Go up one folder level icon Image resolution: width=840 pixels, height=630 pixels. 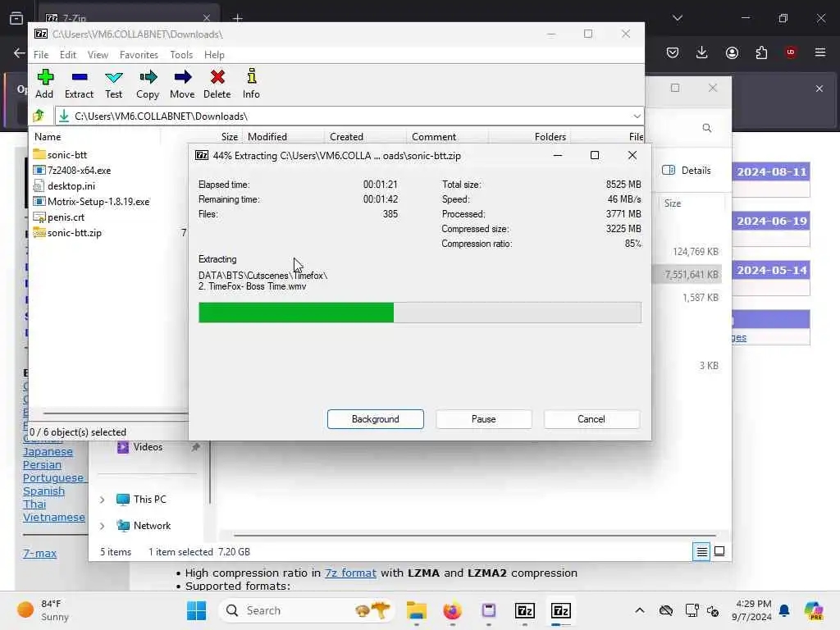click(x=39, y=116)
